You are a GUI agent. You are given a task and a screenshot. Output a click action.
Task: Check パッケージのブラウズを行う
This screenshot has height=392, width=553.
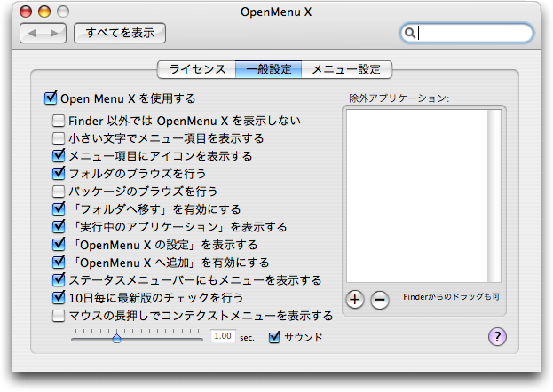pos(59,192)
